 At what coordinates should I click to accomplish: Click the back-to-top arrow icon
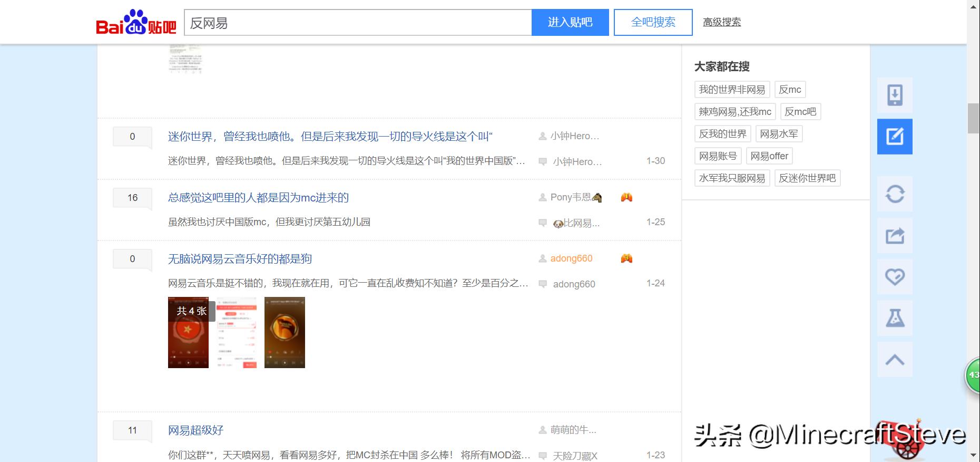[895, 360]
